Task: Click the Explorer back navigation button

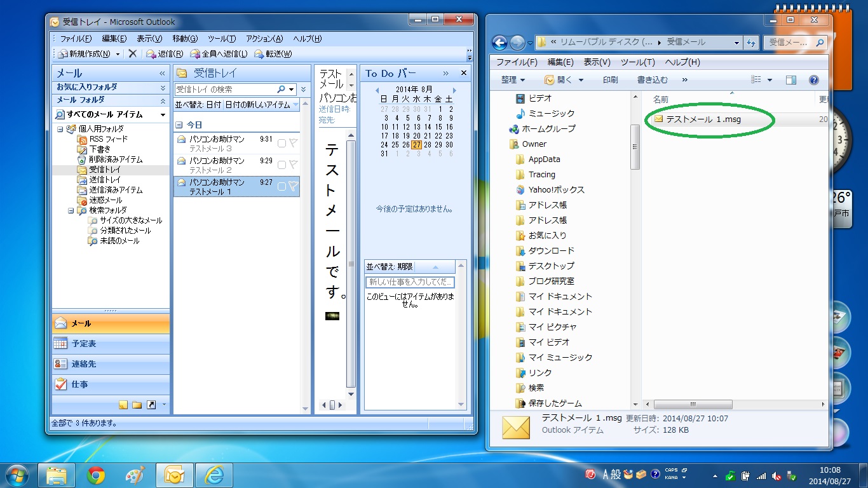Action: (x=499, y=43)
